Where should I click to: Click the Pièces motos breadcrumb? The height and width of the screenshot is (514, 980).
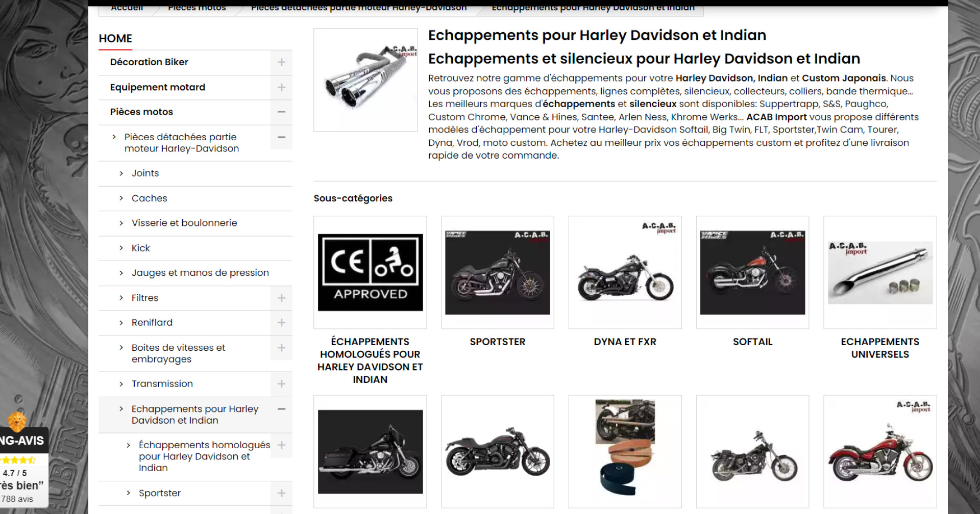(197, 8)
